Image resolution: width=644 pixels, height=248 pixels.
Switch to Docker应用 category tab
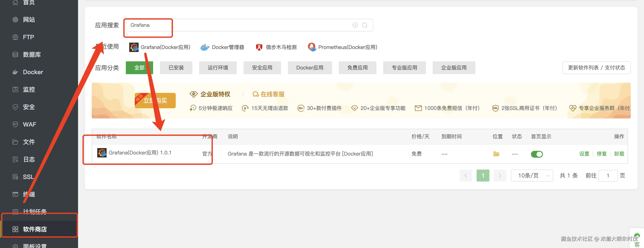click(309, 68)
